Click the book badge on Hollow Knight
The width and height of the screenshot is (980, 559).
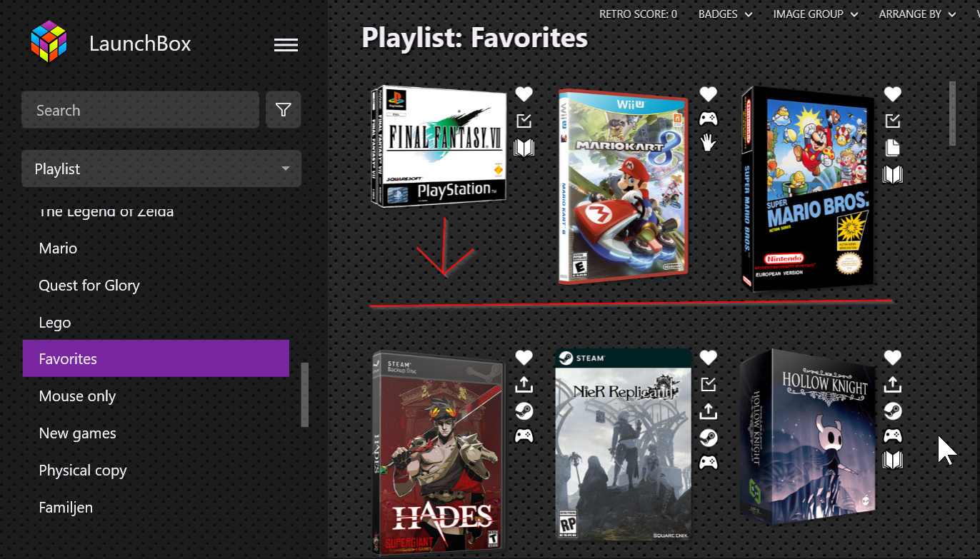[893, 460]
